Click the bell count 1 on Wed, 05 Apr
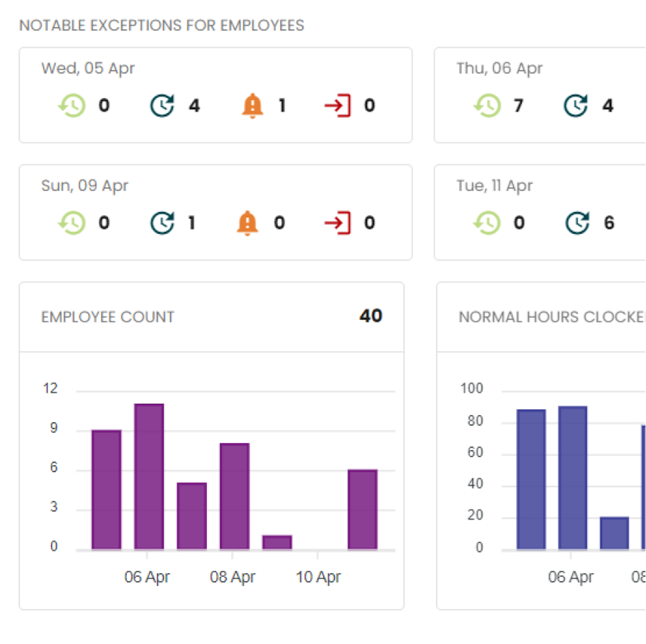The width and height of the screenshot is (646, 644). 283,106
